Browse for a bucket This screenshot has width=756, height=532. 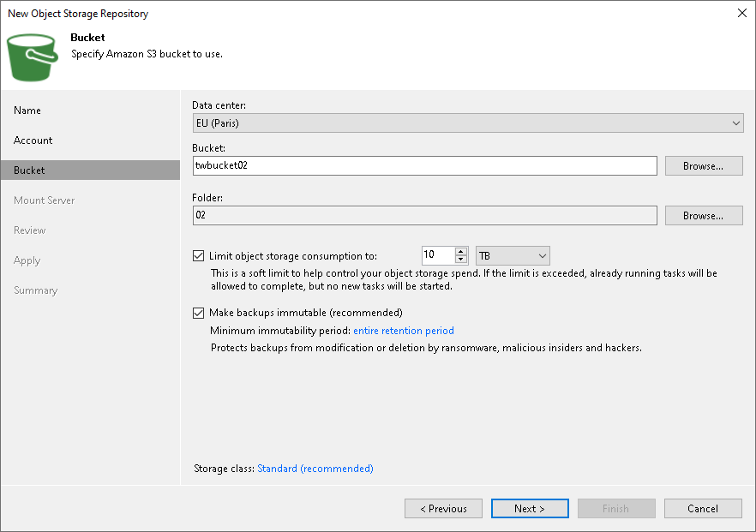click(704, 166)
